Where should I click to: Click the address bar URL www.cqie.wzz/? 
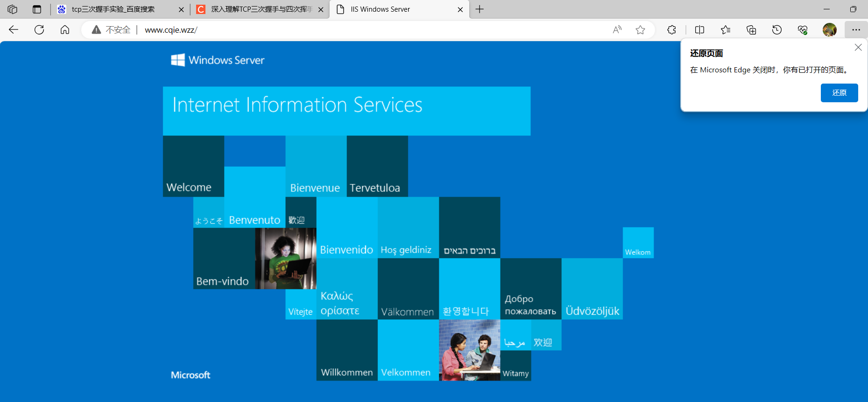pos(171,30)
